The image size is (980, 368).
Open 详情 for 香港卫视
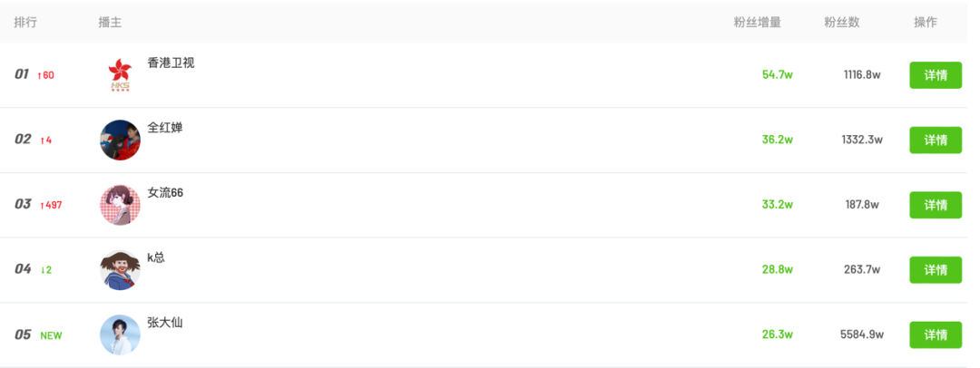pos(936,75)
